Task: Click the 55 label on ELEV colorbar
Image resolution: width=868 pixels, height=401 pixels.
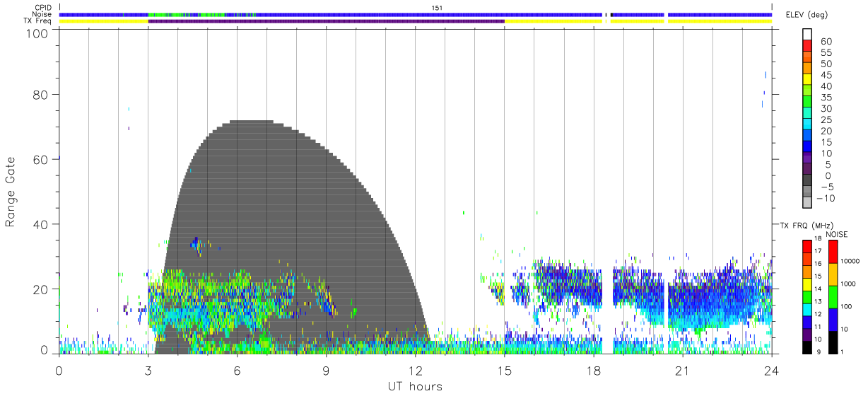Action: (826, 52)
